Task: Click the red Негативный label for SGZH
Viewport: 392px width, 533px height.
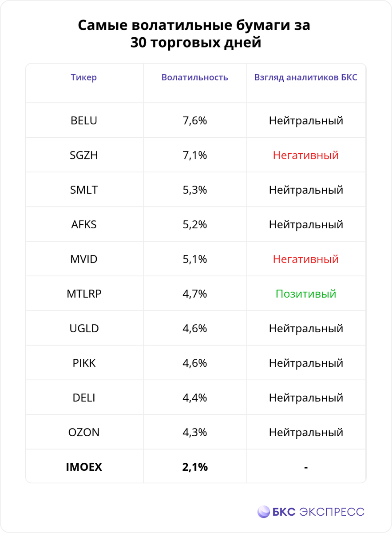Action: [306, 155]
